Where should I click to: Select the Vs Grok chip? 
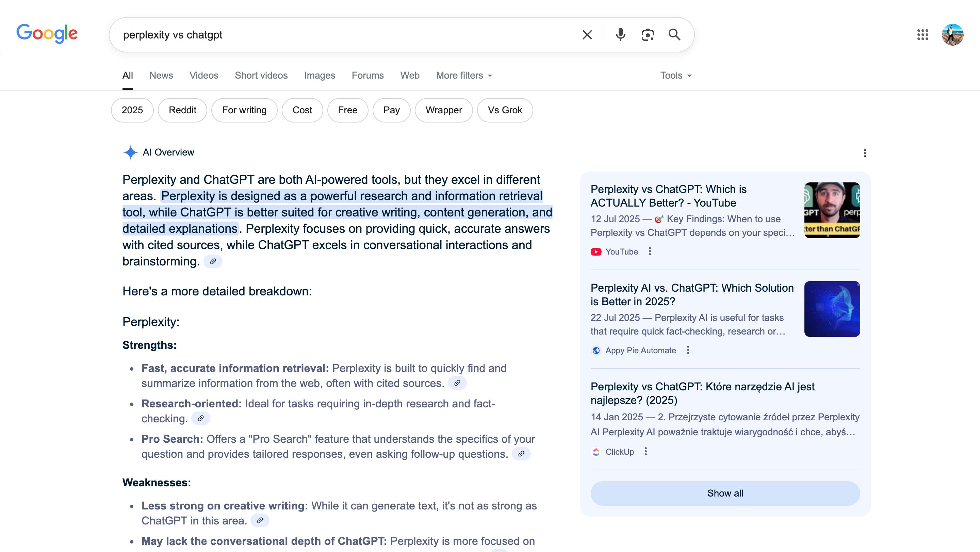coord(505,110)
